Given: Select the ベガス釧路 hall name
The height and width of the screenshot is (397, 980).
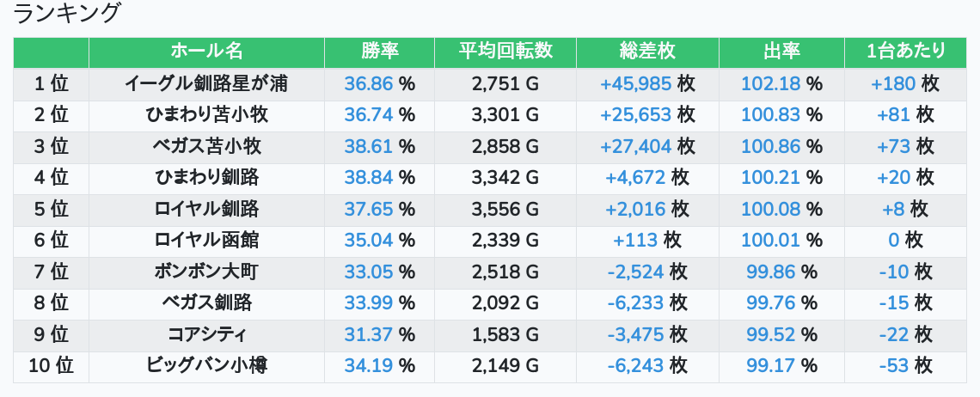Looking at the screenshot, I should pos(206,303).
